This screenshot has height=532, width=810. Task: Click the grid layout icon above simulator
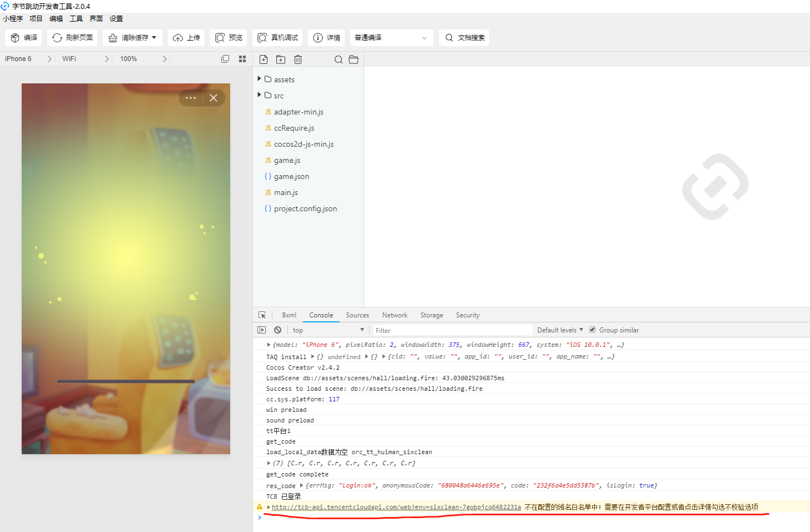click(x=242, y=59)
